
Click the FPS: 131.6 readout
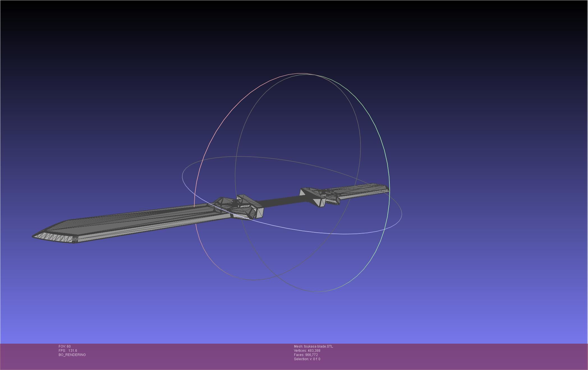click(x=68, y=351)
